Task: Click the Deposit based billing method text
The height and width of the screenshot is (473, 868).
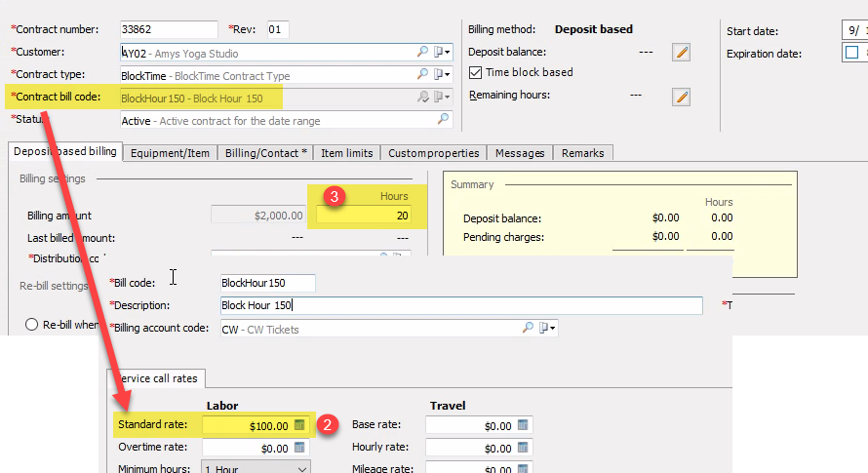Action: 593,29
